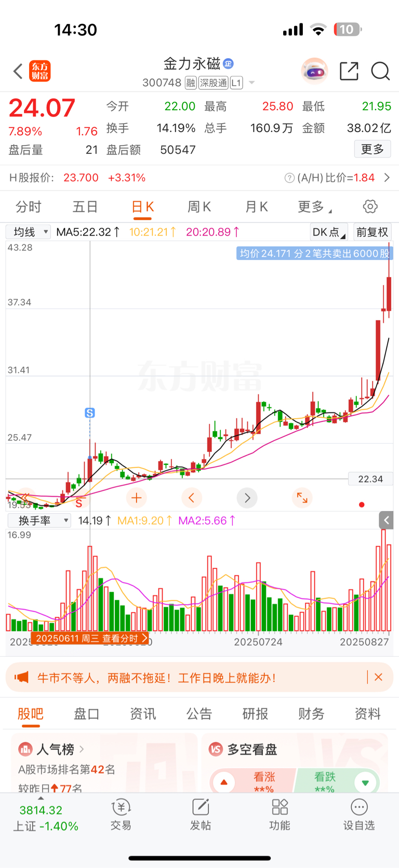Open H股报价 detail chevron
The width and height of the screenshot is (399, 868).
click(387, 178)
